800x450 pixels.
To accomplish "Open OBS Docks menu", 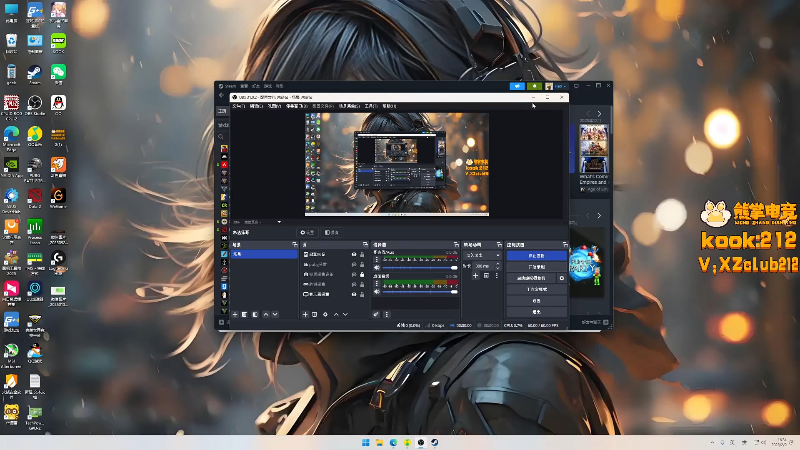I will (x=296, y=106).
